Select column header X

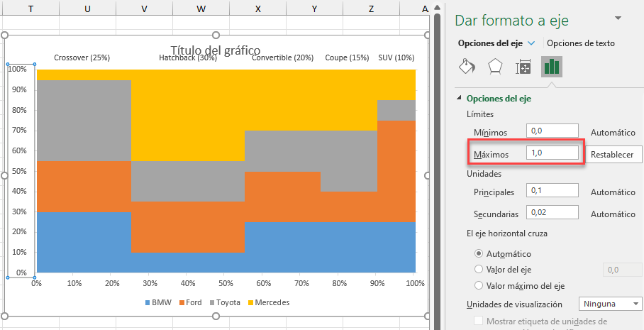coord(257,9)
